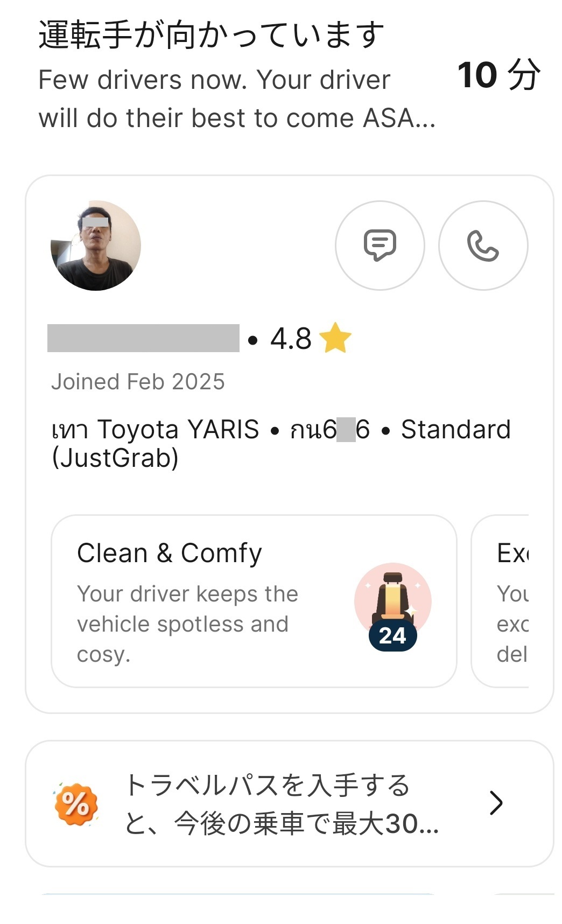Open chat with the driver

tap(380, 246)
